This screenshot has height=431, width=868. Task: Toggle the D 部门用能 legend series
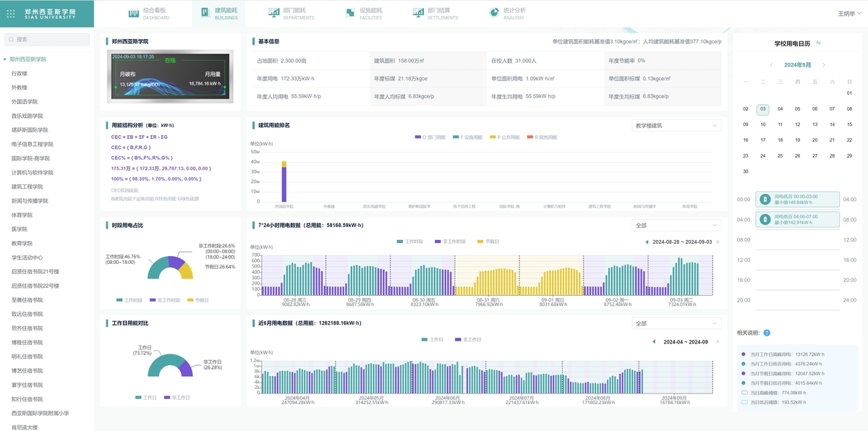tap(430, 137)
